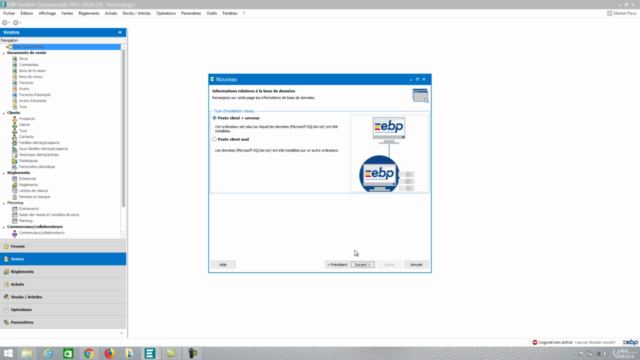Open the Ventes menu in the menu bar
This screenshot has width=640, height=360.
coord(67,13)
